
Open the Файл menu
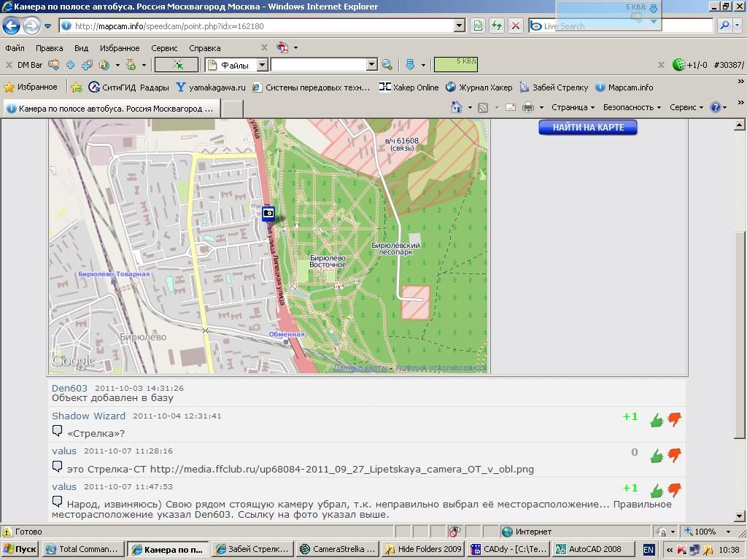tap(15, 48)
